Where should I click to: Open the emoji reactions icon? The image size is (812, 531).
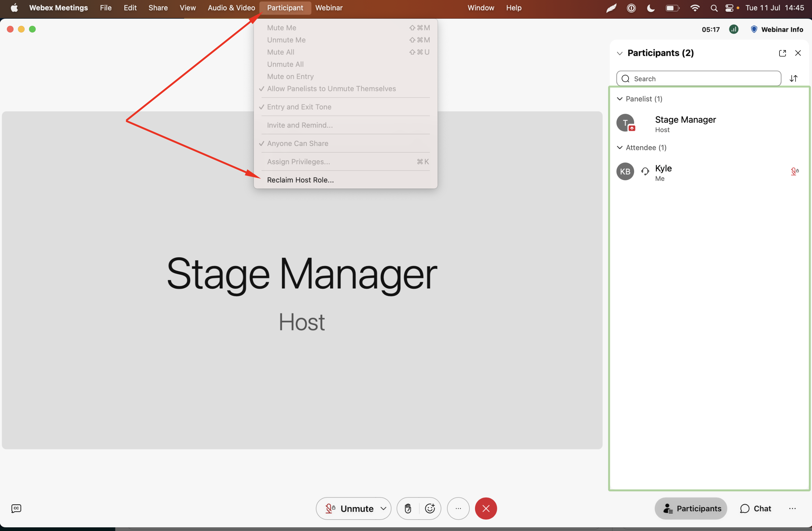(x=430, y=509)
